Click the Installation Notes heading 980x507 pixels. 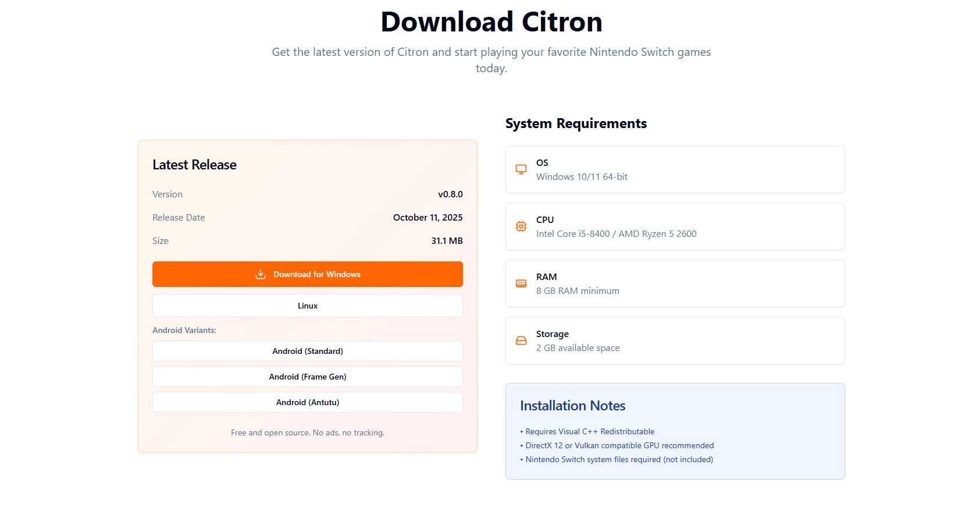click(x=572, y=406)
